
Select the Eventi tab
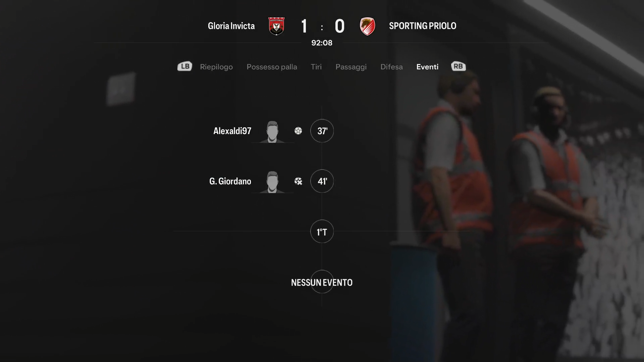(x=427, y=67)
